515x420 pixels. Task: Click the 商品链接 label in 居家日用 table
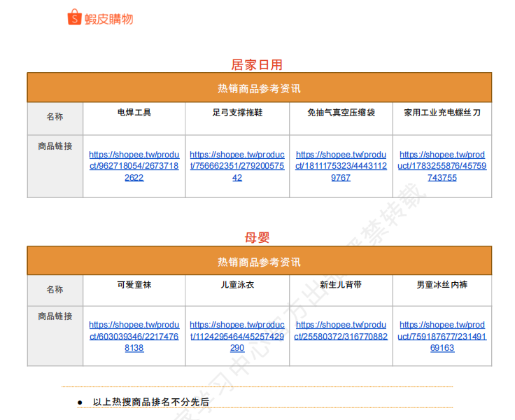coord(55,146)
